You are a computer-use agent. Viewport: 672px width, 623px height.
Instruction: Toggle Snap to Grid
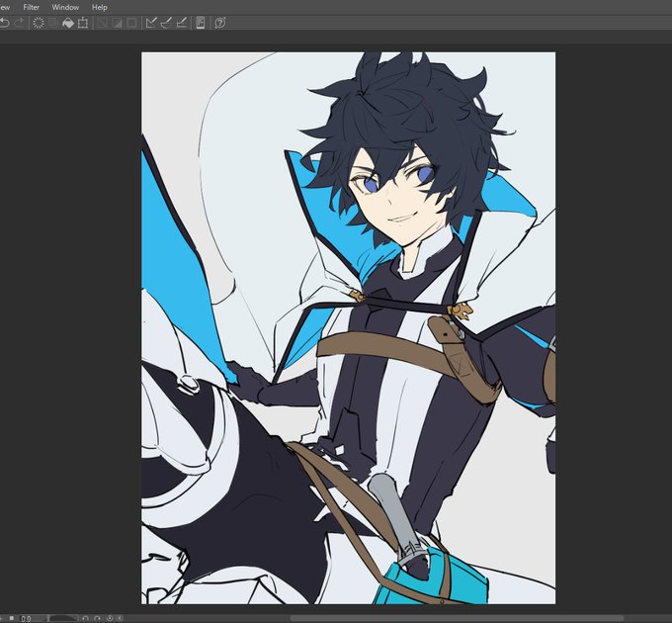pyautogui.click(x=182, y=23)
